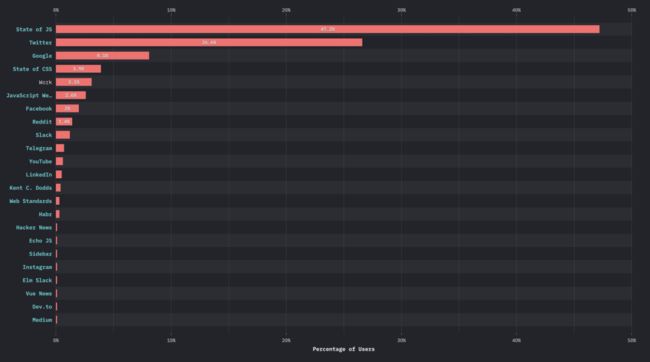Click the "Hacker News" row label
The image size is (650, 362).
34,228
